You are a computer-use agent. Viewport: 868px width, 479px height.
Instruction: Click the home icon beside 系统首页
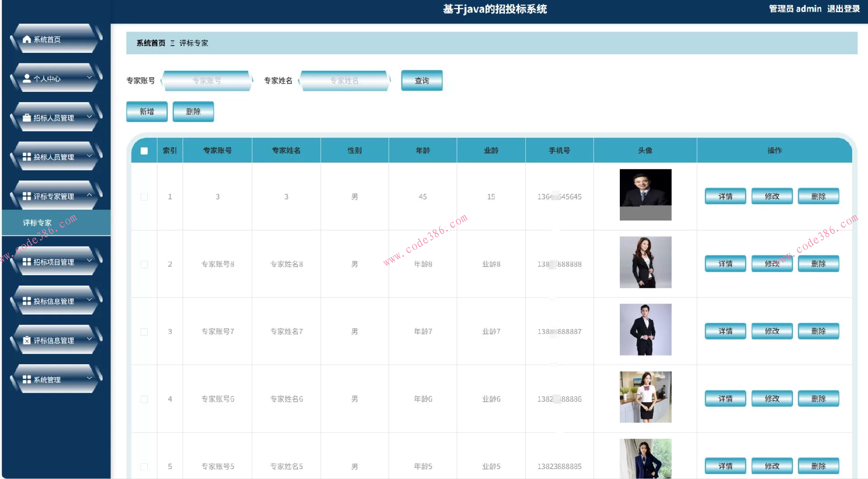tap(27, 39)
